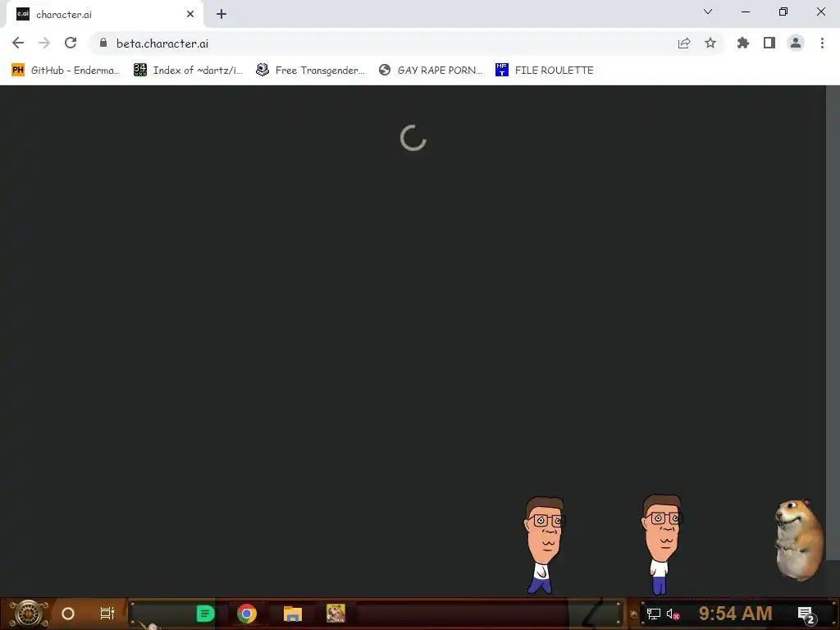
Task: Click the muted volume tray icon
Action: tap(673, 614)
